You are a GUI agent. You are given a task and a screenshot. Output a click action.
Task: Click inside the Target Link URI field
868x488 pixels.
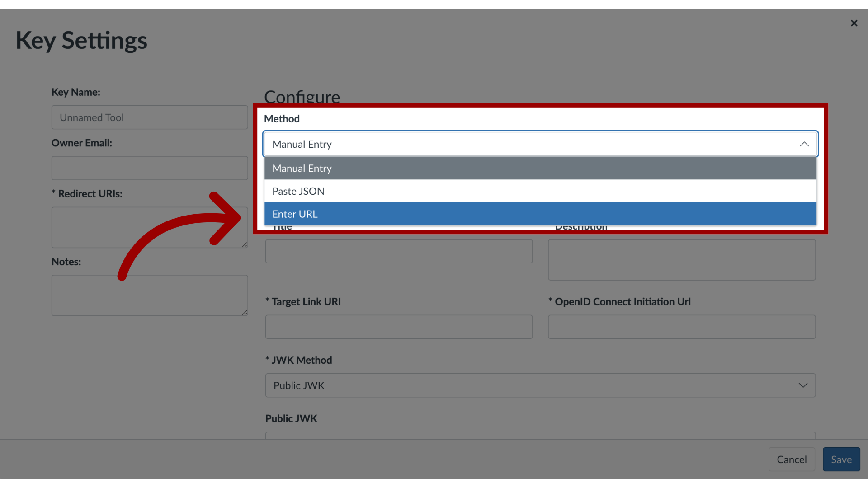tap(399, 327)
